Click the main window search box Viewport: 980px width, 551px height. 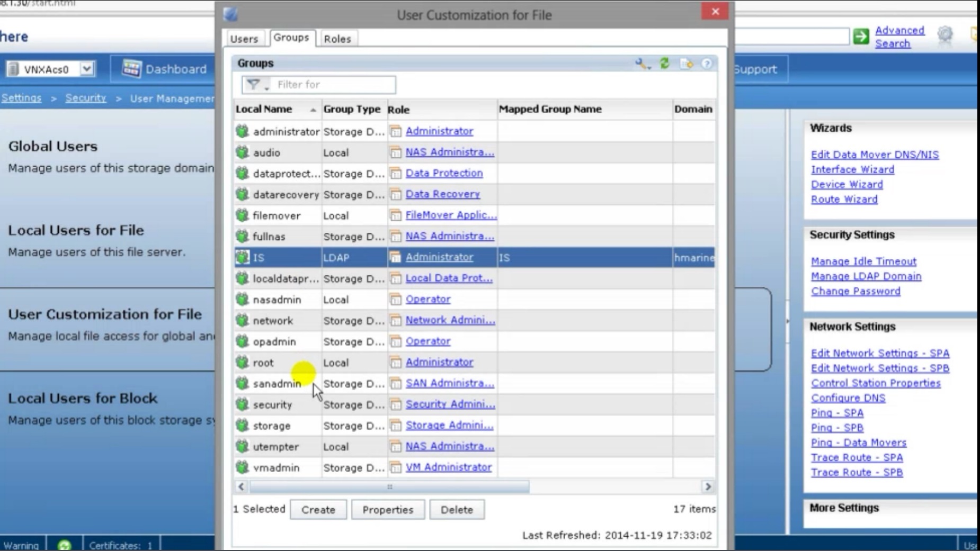point(791,36)
